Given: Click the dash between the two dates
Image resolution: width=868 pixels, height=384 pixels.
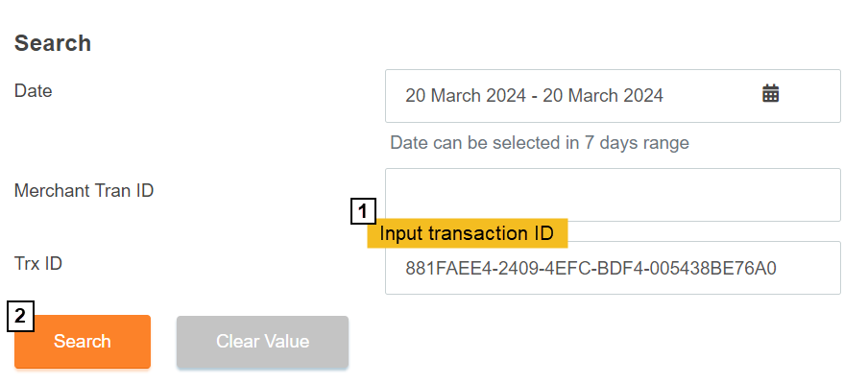Looking at the screenshot, I should pos(534,96).
